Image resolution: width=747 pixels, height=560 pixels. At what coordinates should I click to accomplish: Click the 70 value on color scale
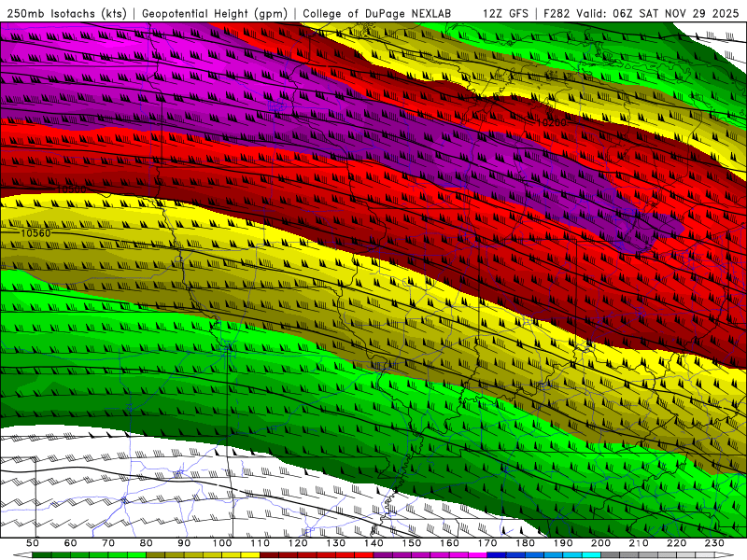pyautogui.click(x=108, y=543)
